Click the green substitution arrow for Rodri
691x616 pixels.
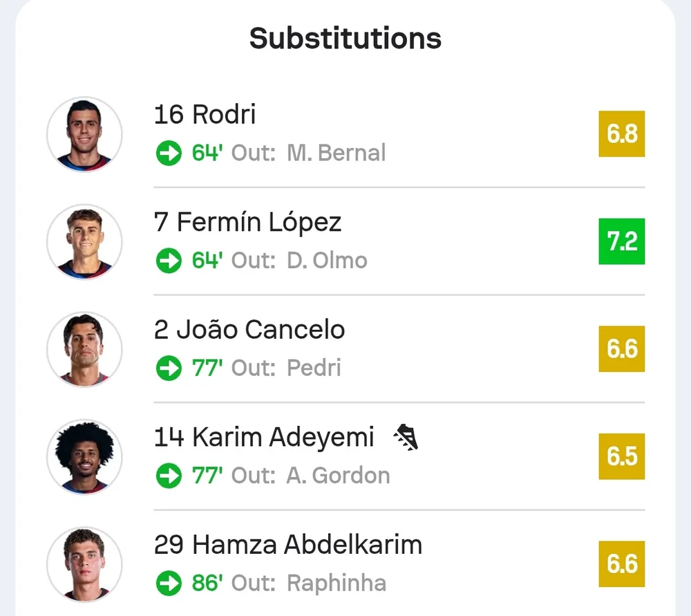[169, 153]
